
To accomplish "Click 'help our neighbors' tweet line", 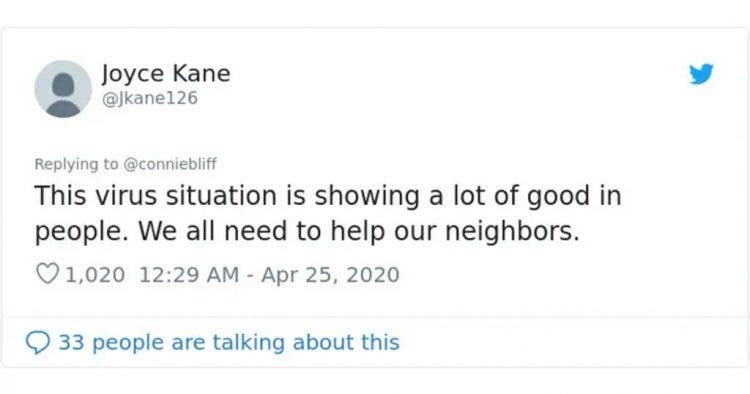I will pos(307,231).
